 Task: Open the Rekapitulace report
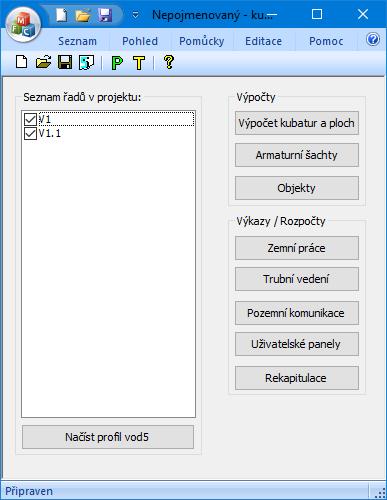pyautogui.click(x=297, y=378)
